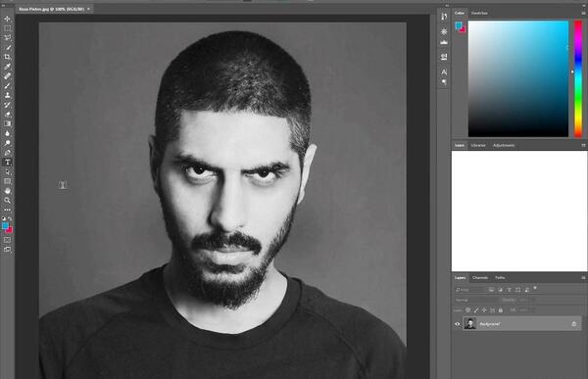Switch to the Layers tab
This screenshot has height=379, width=588.
[x=460, y=278]
